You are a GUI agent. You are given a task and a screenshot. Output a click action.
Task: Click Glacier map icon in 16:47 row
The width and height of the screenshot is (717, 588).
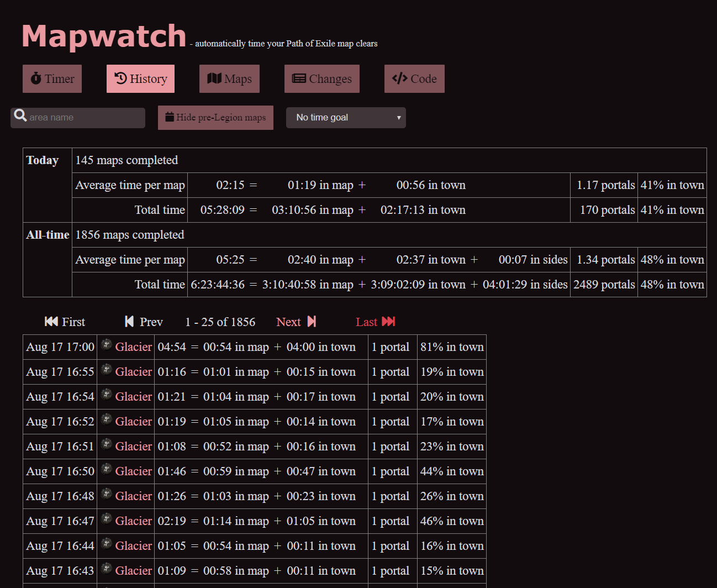[107, 518]
